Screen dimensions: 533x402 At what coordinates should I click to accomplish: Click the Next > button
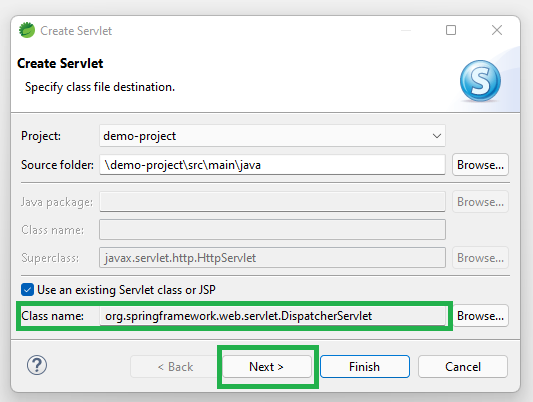point(267,367)
